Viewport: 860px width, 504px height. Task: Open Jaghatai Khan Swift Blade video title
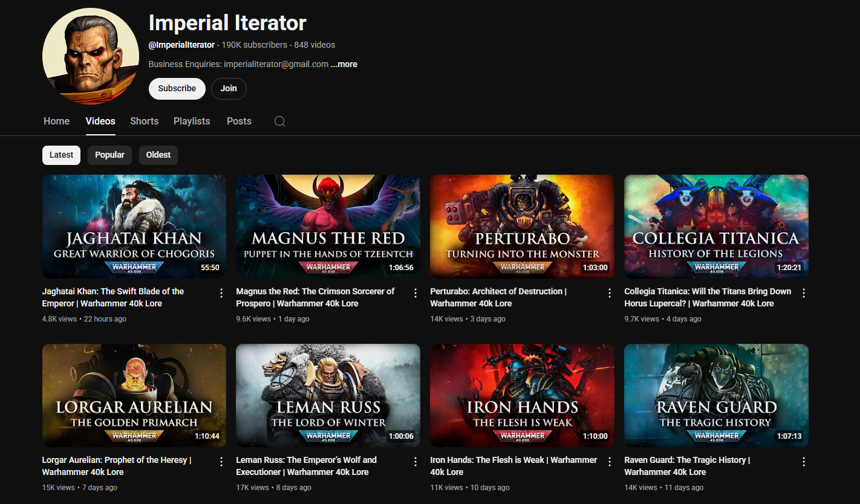tap(113, 297)
